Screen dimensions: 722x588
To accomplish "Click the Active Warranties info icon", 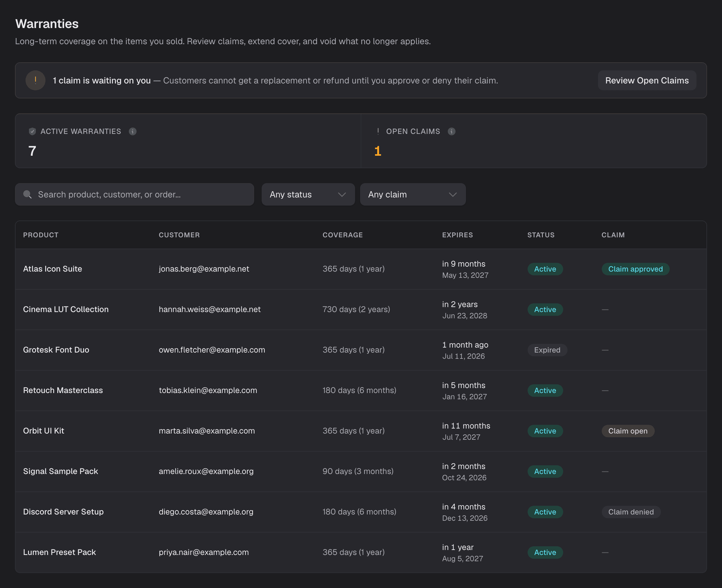I will (132, 131).
